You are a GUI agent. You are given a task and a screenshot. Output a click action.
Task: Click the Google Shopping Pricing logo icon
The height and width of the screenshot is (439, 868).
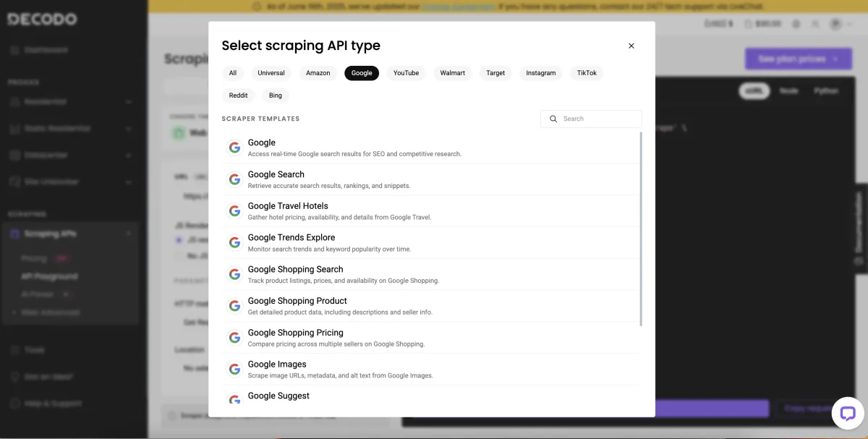tap(234, 338)
